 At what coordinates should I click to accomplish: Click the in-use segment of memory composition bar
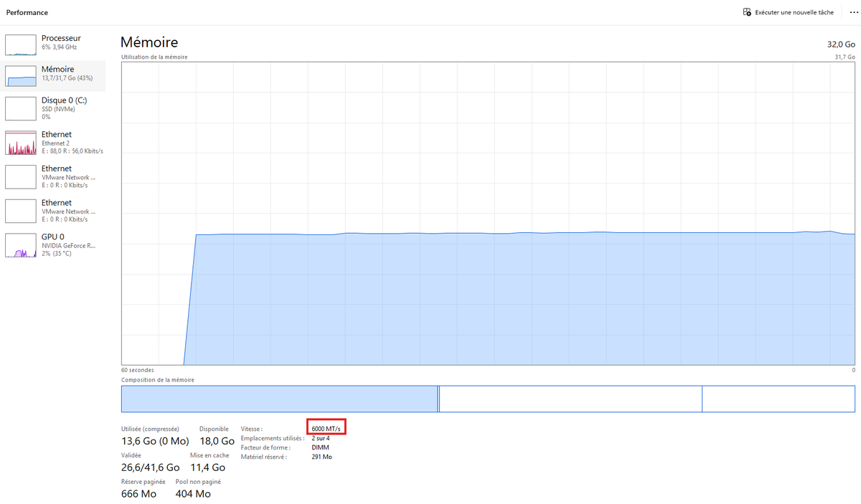[x=279, y=399]
